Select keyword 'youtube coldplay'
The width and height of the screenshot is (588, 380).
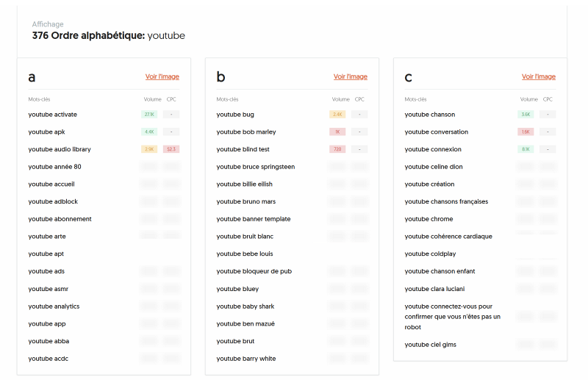tap(431, 254)
